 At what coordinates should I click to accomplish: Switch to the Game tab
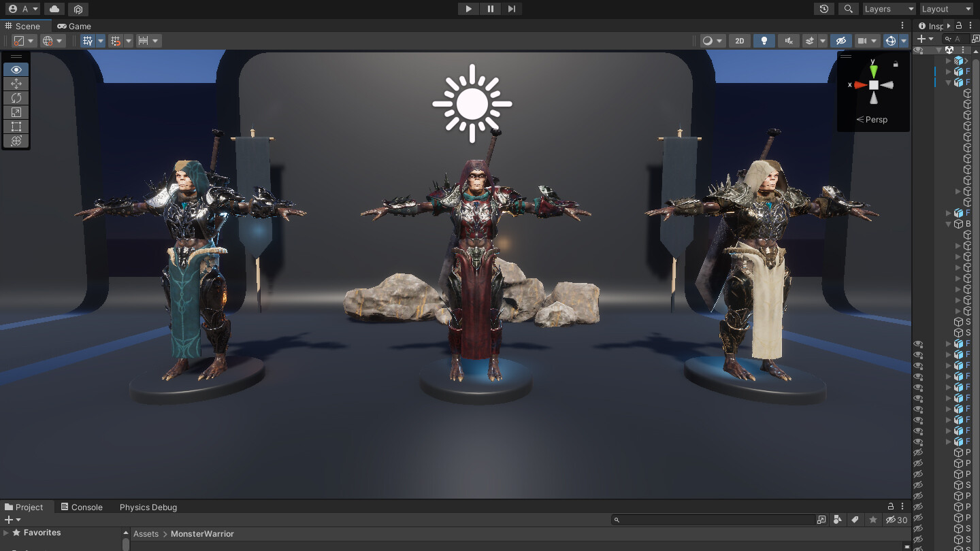tap(73, 26)
